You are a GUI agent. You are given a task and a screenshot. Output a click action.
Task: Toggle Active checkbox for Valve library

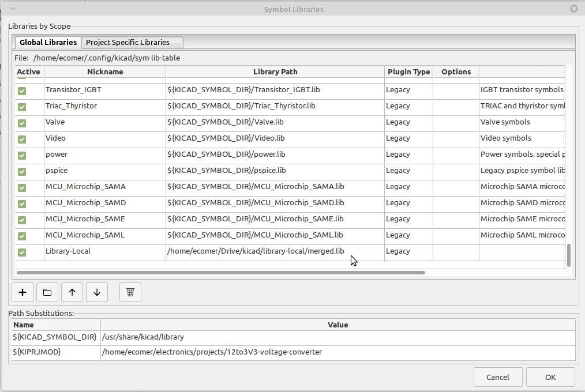[22, 123]
